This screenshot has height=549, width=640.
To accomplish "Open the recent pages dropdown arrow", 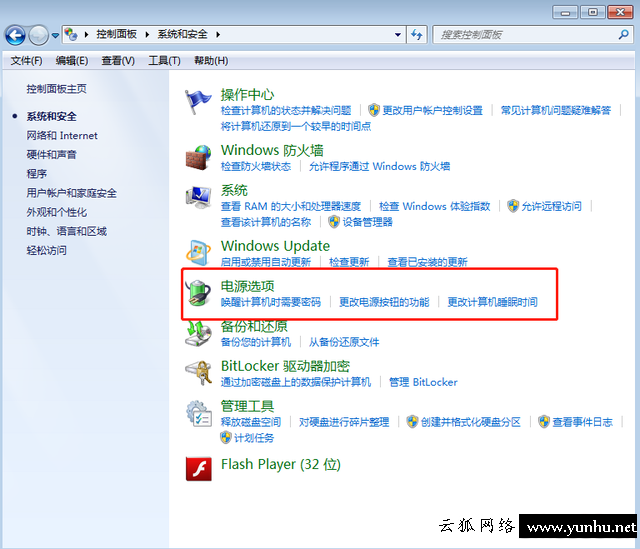I will point(55,36).
